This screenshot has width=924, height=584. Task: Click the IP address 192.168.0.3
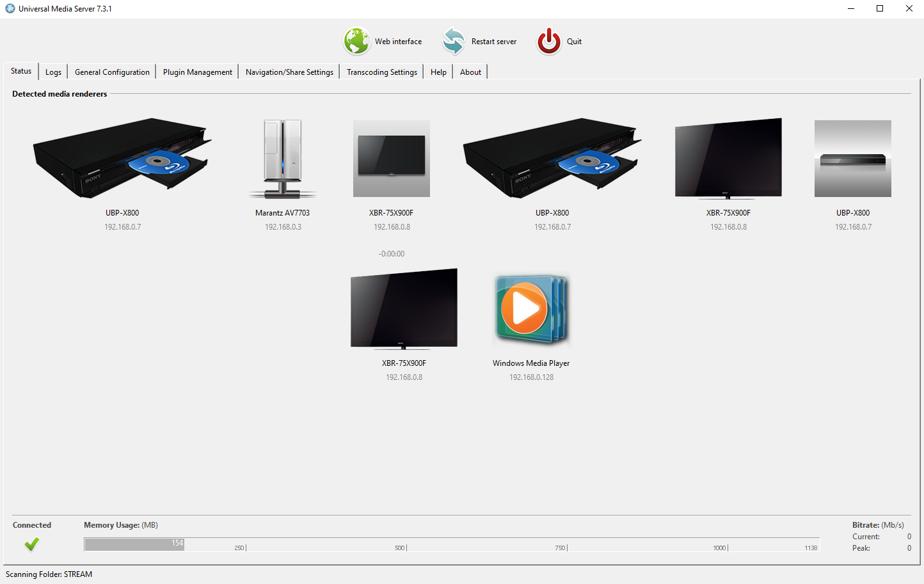pyautogui.click(x=283, y=227)
